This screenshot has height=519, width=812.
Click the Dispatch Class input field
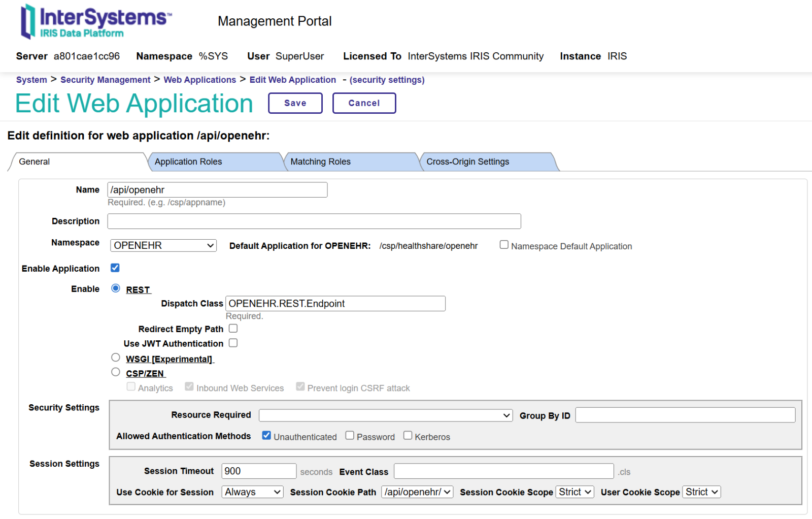click(x=335, y=304)
